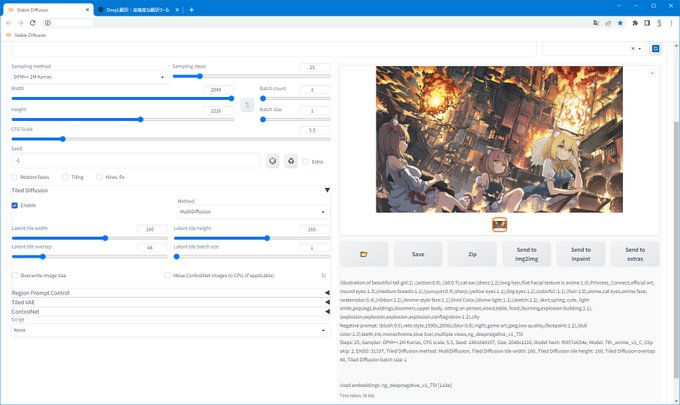This screenshot has height=405, width=680.
Task: Swap width and height dimensions button
Action: click(247, 105)
